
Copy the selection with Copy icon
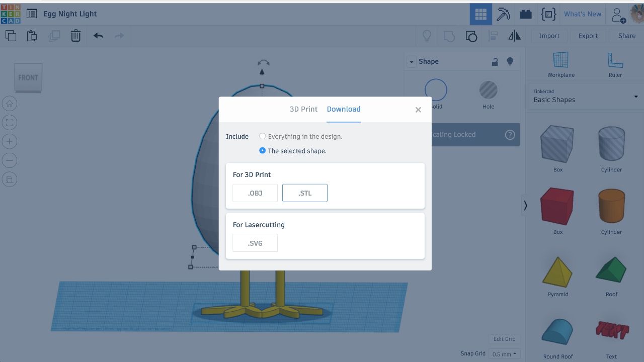coord(11,36)
